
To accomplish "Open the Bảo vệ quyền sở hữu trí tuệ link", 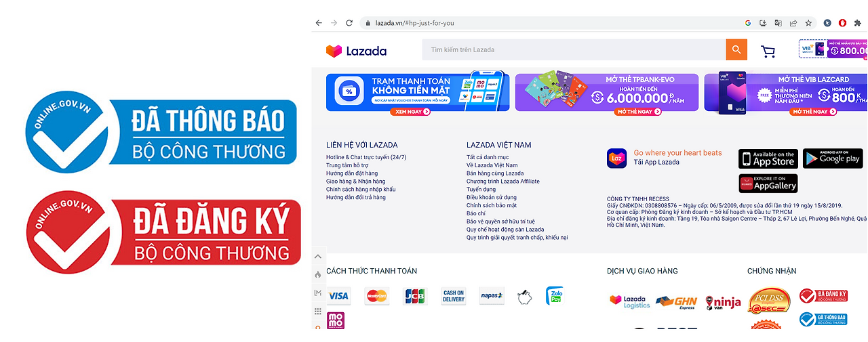I will (x=500, y=221).
